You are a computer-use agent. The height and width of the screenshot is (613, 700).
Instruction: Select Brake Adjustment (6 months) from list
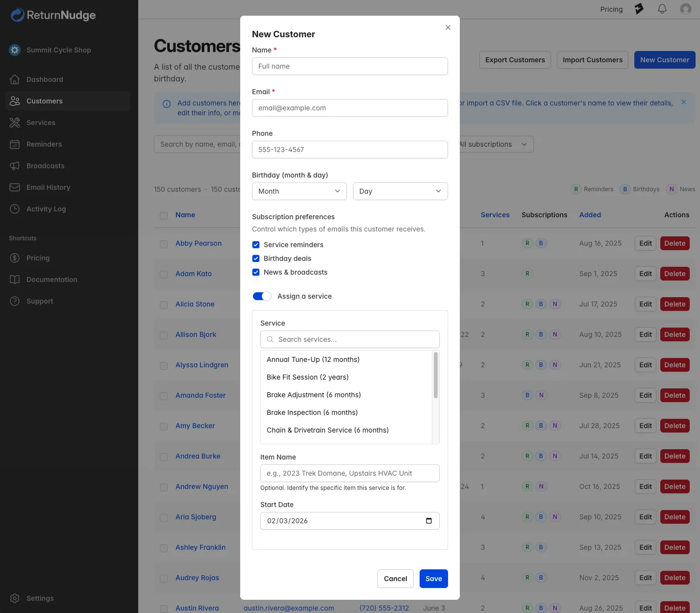314,395
